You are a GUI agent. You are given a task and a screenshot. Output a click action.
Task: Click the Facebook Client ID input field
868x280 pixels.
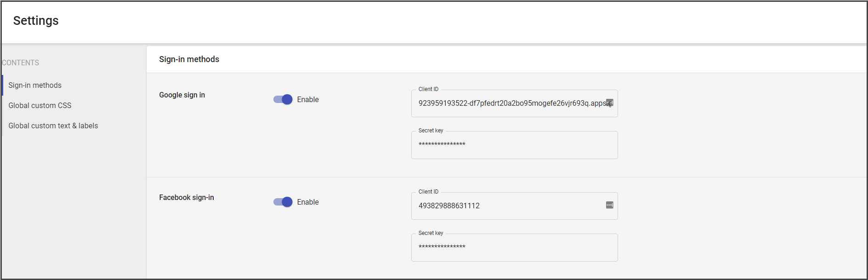tap(514, 206)
